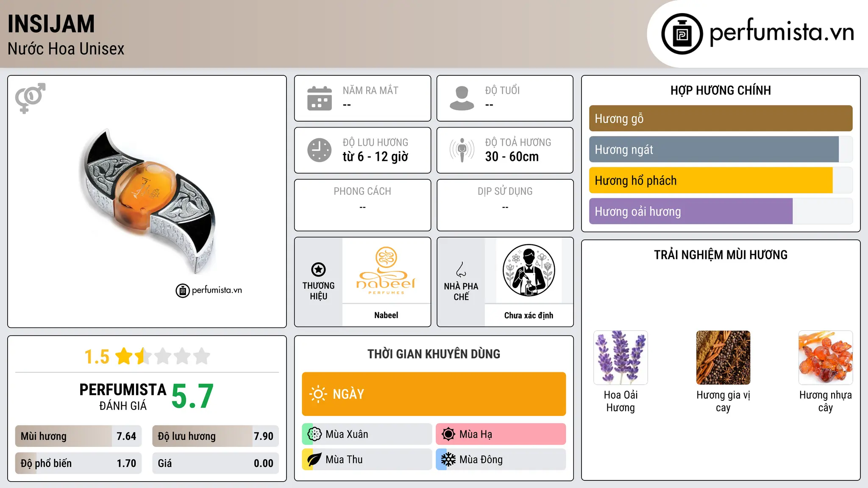
Task: Click the perfumista.vn watermark under the bottle
Action: pos(209,291)
